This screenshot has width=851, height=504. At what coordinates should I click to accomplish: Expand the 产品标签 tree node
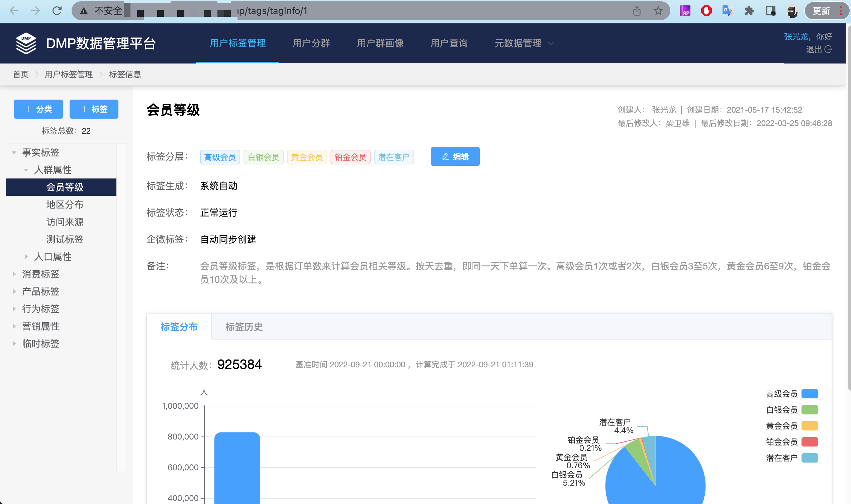click(14, 291)
